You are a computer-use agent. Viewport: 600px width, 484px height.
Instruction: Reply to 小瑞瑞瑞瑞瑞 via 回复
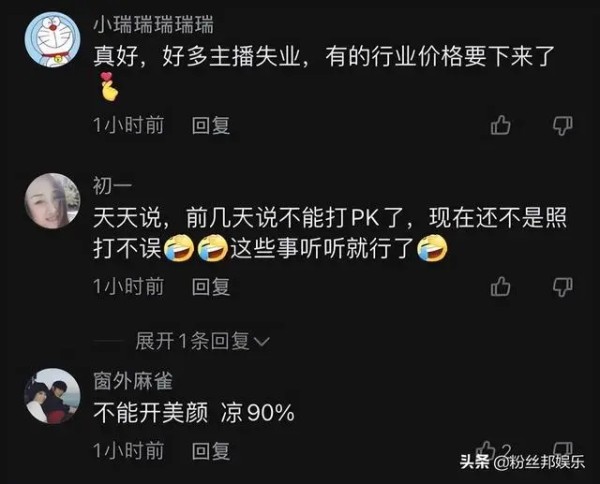(x=211, y=125)
